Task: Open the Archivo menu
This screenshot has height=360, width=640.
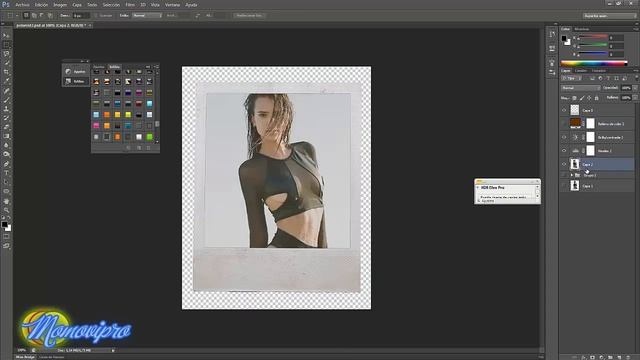Action: [x=22, y=5]
